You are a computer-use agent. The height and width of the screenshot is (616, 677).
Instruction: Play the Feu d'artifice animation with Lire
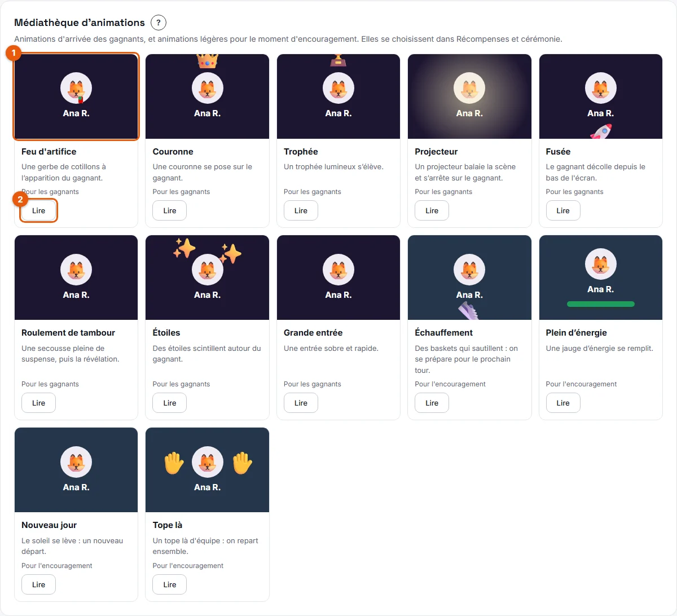(38, 210)
